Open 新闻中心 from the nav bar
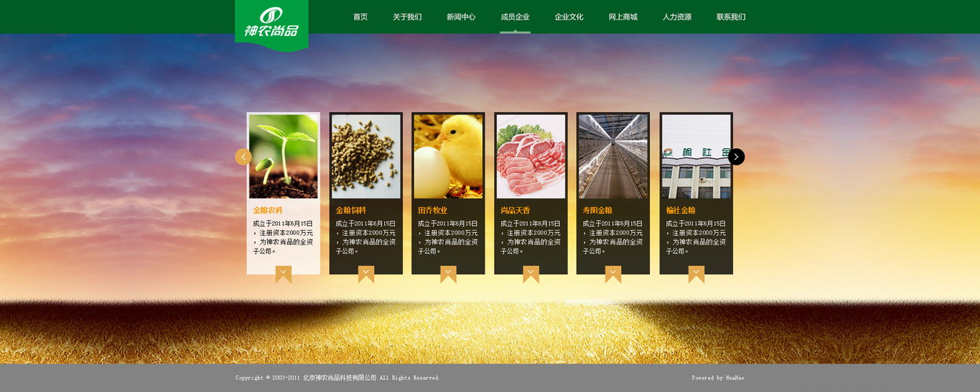 pyautogui.click(x=461, y=17)
